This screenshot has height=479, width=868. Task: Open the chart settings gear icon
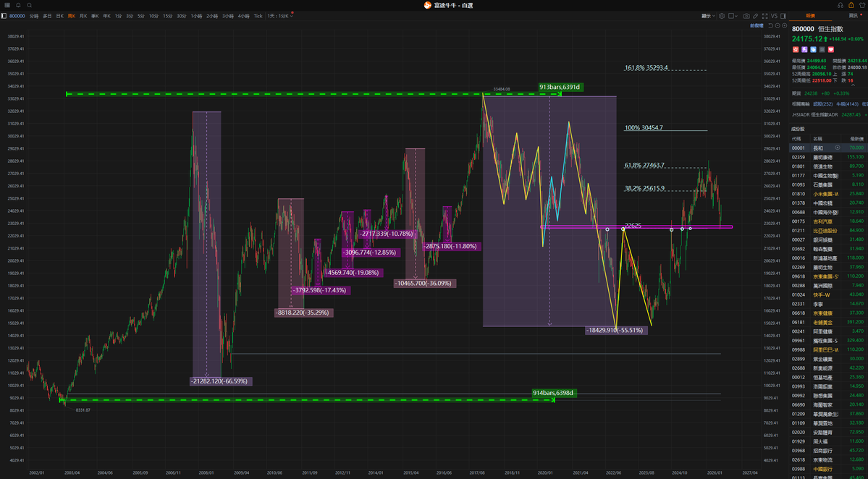coord(722,16)
